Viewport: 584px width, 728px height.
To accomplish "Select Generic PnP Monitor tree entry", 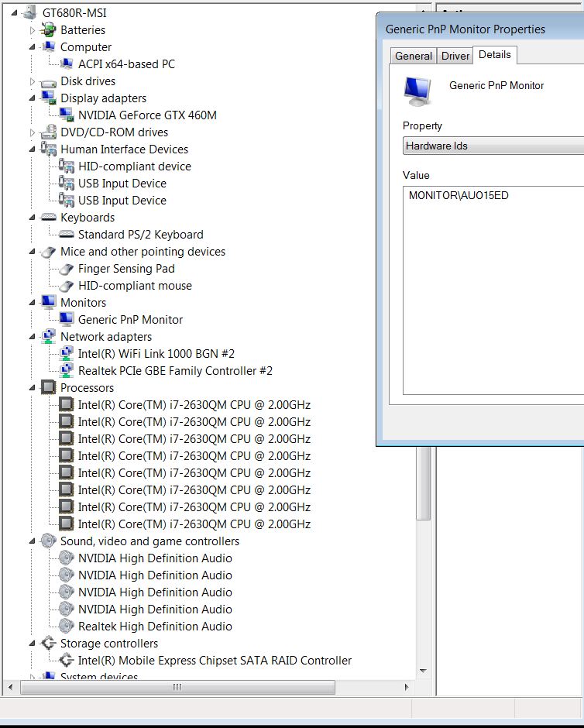I will (130, 320).
